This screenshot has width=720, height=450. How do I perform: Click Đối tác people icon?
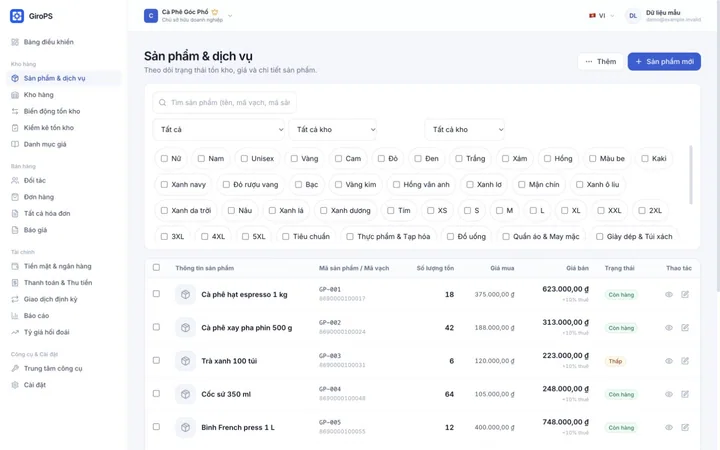(x=15, y=181)
